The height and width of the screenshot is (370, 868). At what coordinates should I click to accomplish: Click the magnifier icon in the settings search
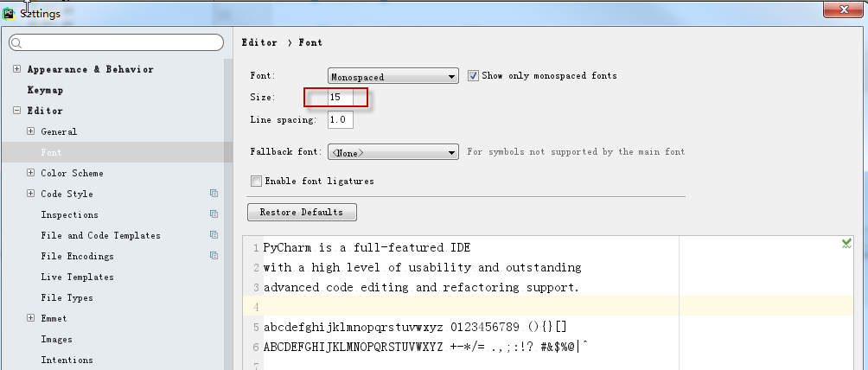point(16,43)
